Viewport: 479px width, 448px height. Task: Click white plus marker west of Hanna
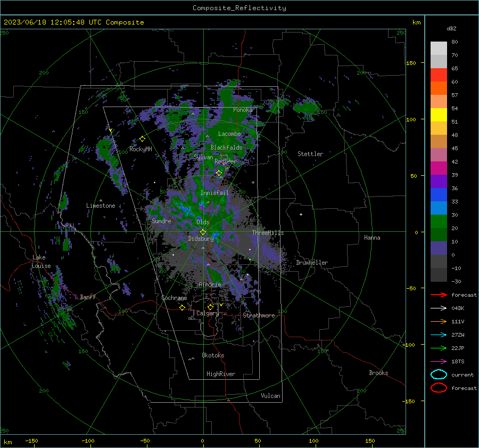301,214
